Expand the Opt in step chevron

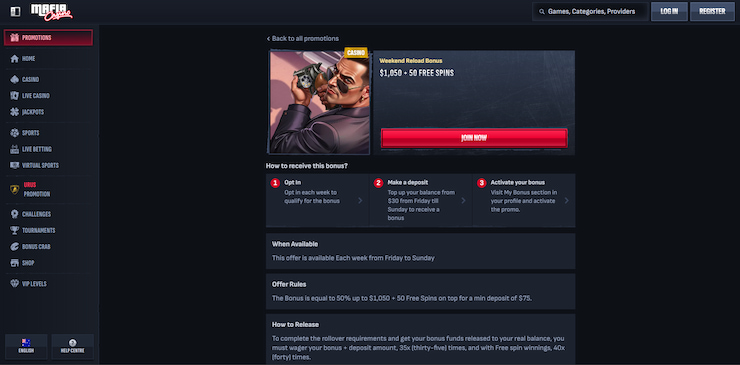coord(360,200)
